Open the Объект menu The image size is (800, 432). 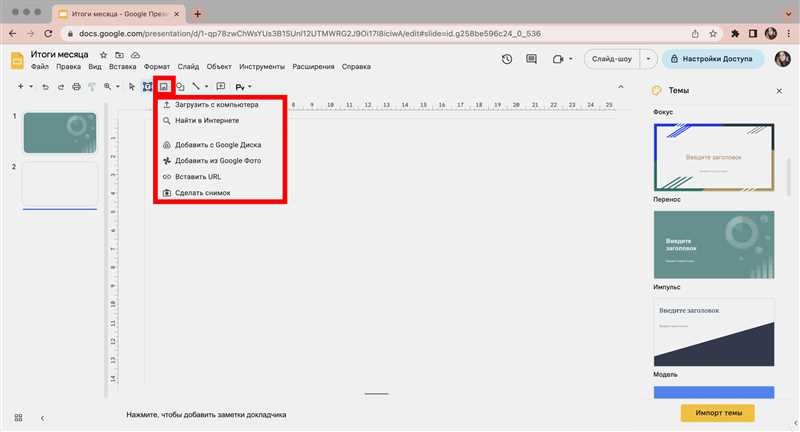click(x=219, y=67)
